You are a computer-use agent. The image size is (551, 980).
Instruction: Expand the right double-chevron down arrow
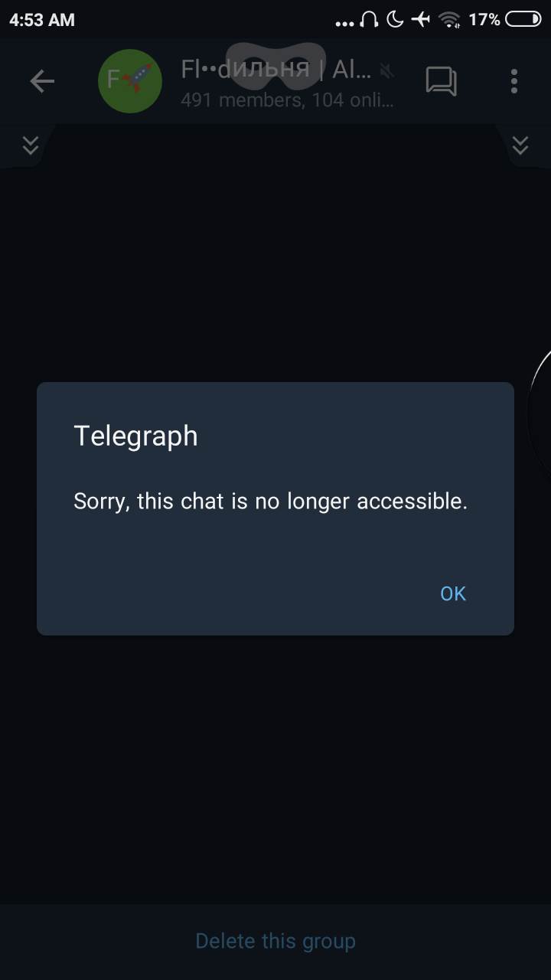pos(520,145)
